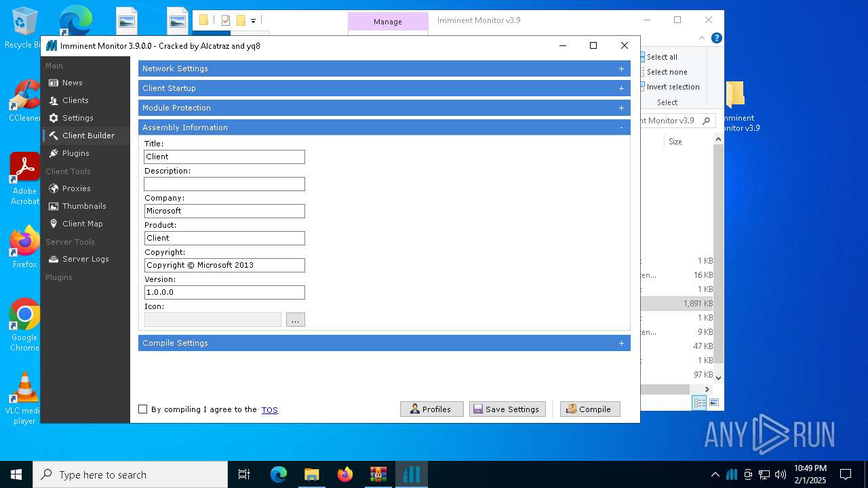Open the Client Map pin icon

pyautogui.click(x=54, y=224)
